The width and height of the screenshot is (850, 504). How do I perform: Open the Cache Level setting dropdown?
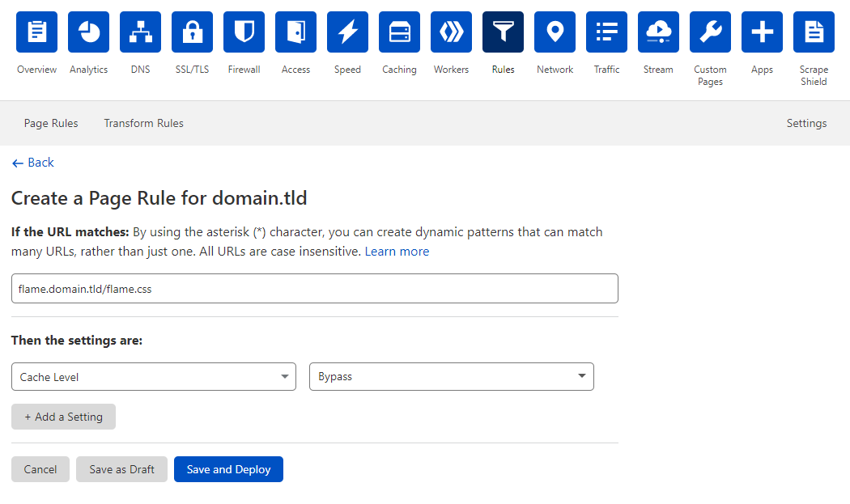click(154, 376)
